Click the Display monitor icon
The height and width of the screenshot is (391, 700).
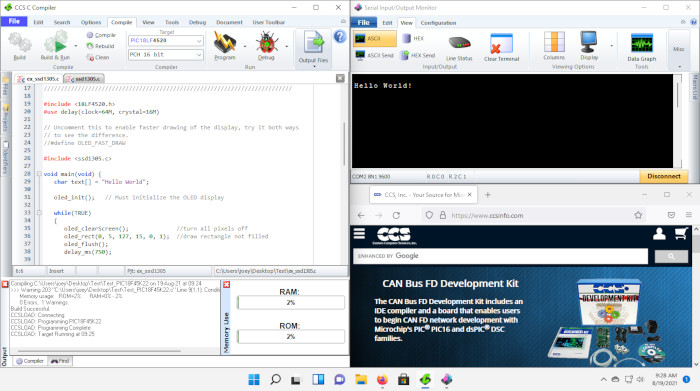(x=589, y=46)
